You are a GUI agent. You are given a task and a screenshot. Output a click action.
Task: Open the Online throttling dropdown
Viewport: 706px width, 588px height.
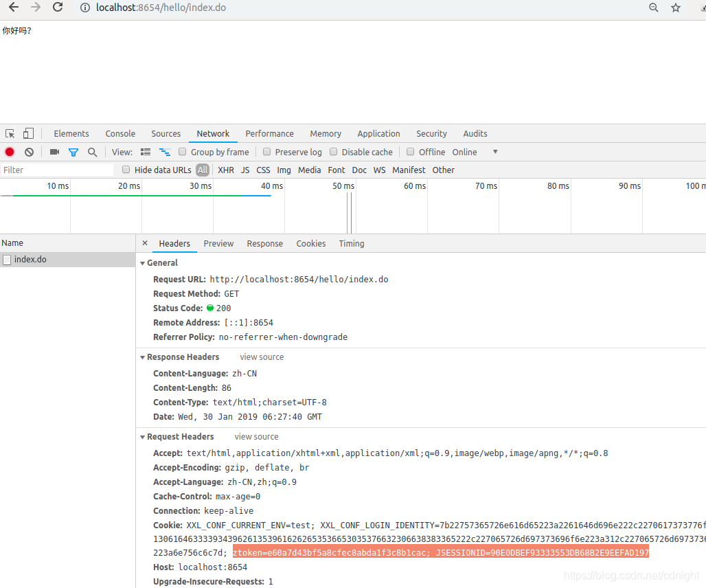pyautogui.click(x=475, y=152)
